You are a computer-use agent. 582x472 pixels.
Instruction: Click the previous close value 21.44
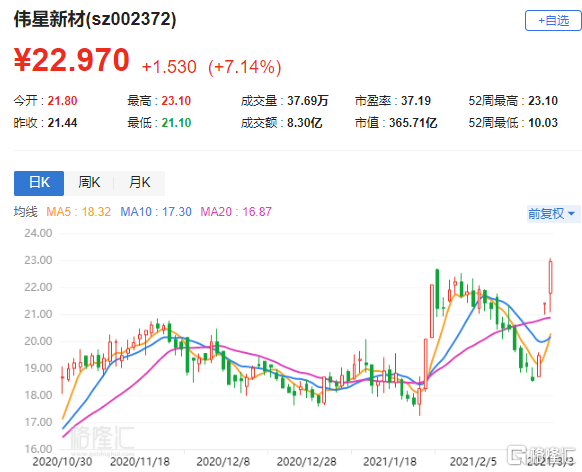62,123
